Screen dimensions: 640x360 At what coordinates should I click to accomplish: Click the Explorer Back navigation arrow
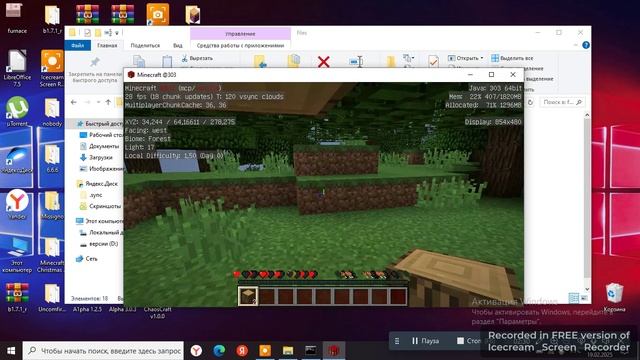[x=73, y=102]
